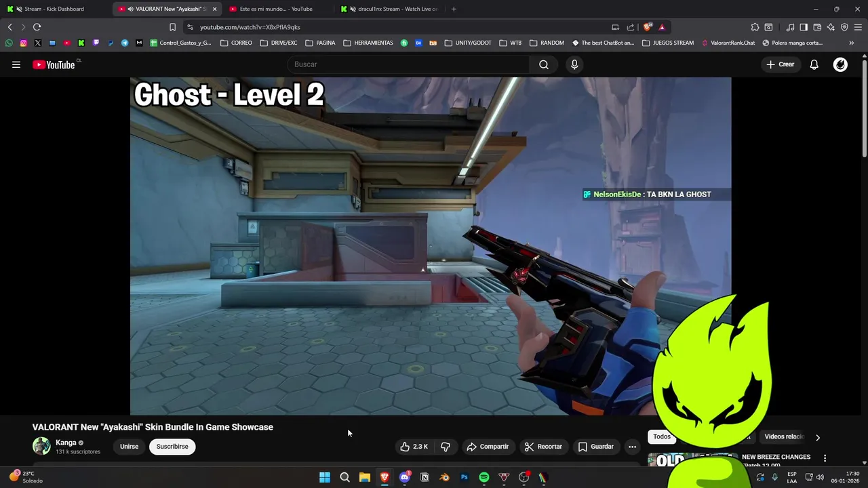This screenshot has height=488, width=868.
Task: Toggle the browser sidebar panel icon
Action: pyautogui.click(x=804, y=27)
